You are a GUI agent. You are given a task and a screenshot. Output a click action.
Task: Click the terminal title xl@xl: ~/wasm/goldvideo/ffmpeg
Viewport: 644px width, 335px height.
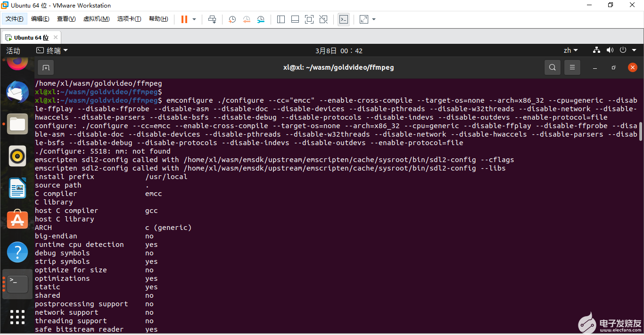click(x=339, y=67)
